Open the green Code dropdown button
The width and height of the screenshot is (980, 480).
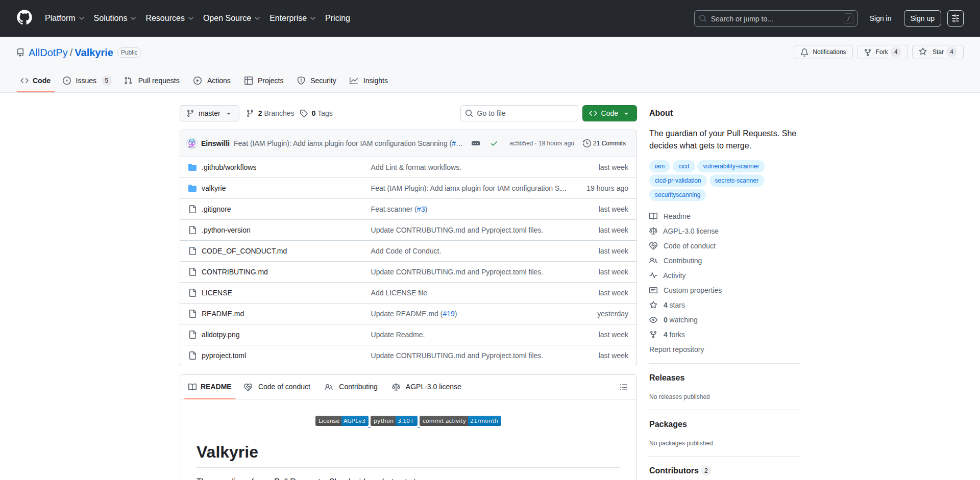click(x=609, y=113)
